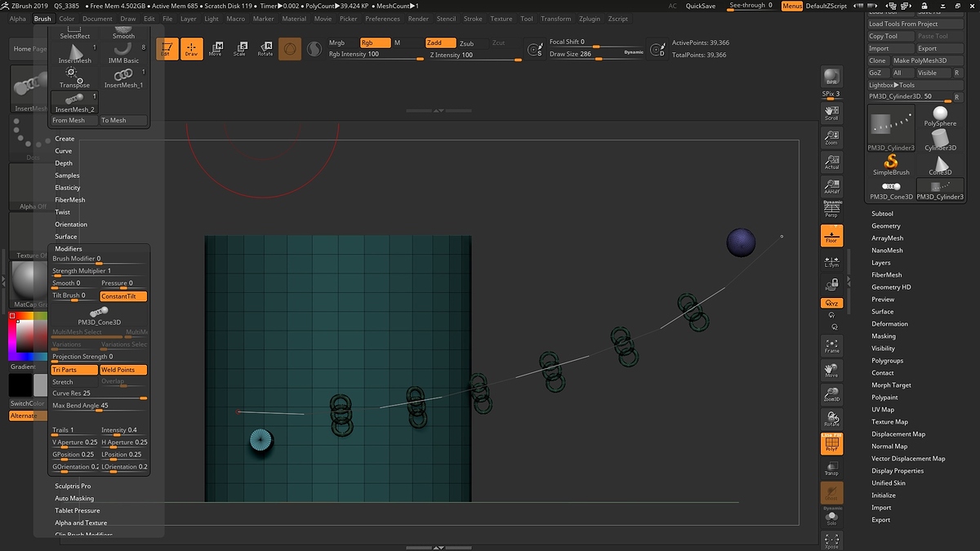The image size is (980, 551).
Task: Open the Geometry subpalette
Action: pos(886,226)
